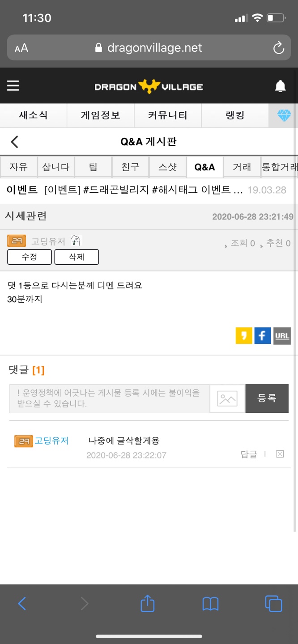Viewport: 298px width, 644px height.
Task: Delete the comment with X icon
Action: (280, 454)
